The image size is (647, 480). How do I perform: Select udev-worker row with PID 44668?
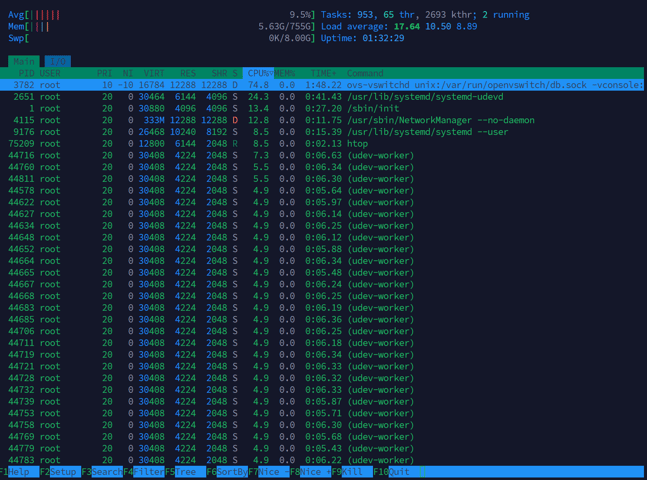pyautogui.click(x=322, y=296)
